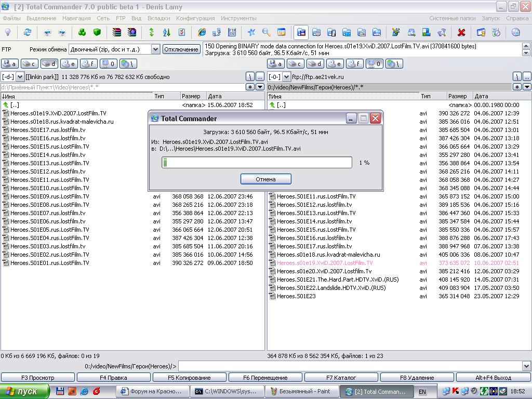
Task: Click the rightmost globe toolbar icon
Action: 516,32
